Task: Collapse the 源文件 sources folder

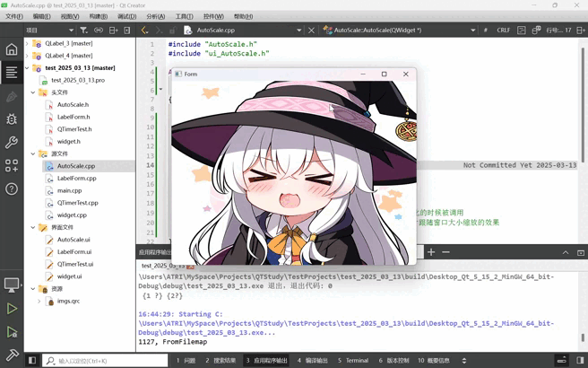Action: [33, 154]
